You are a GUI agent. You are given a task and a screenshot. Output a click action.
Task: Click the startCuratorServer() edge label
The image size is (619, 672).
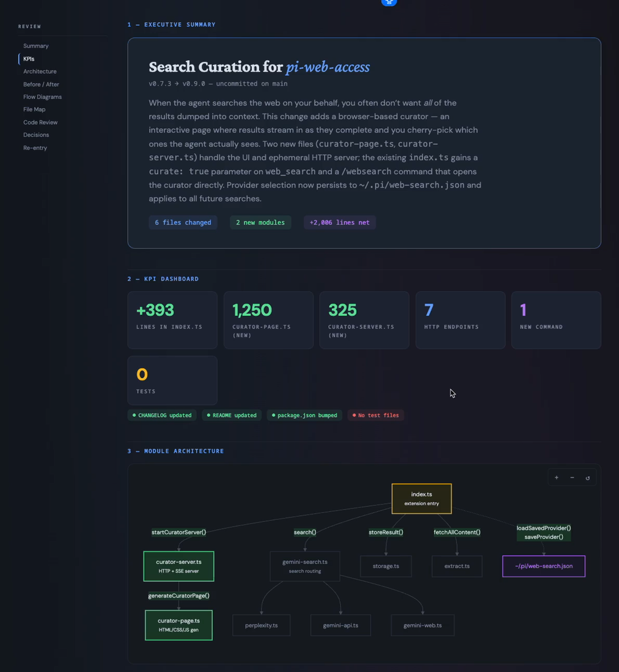179,532
